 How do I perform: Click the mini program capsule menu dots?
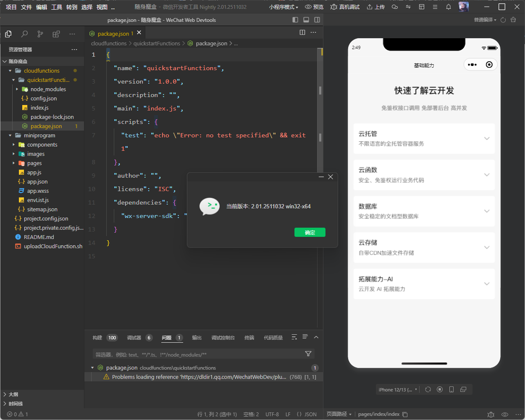(472, 65)
